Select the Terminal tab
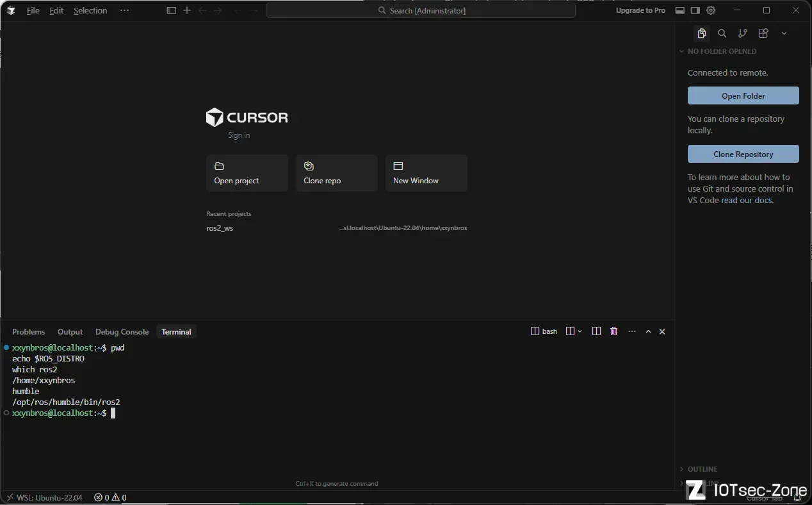The image size is (812, 505). [176, 331]
